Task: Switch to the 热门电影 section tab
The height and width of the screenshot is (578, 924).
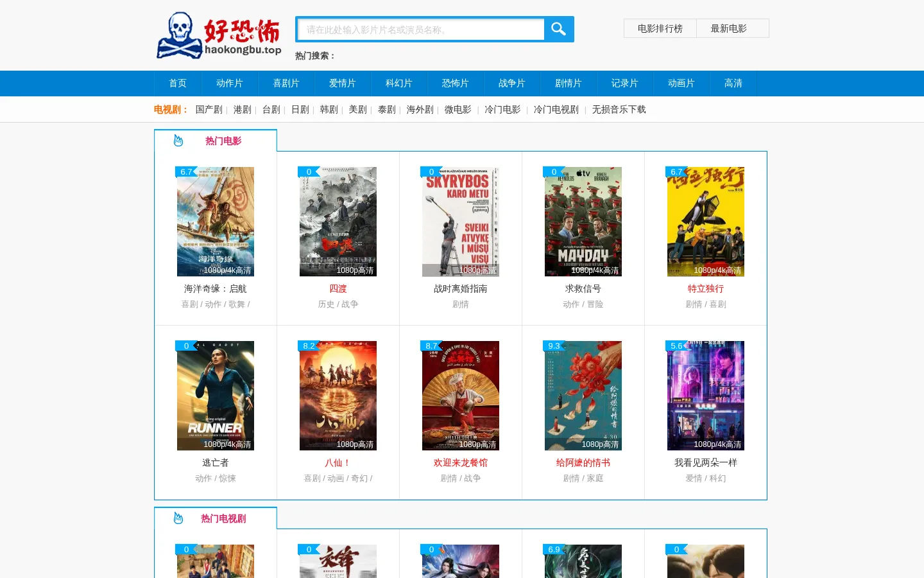Action: (216, 141)
